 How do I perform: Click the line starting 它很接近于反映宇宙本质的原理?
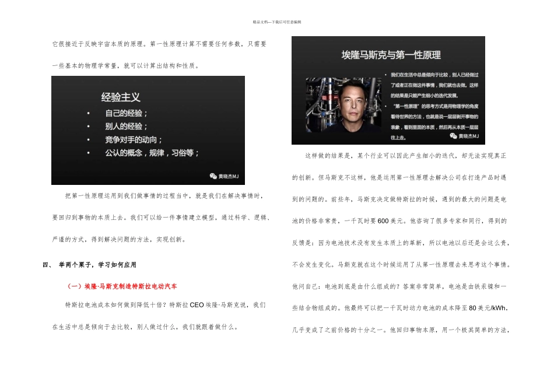coord(159,44)
